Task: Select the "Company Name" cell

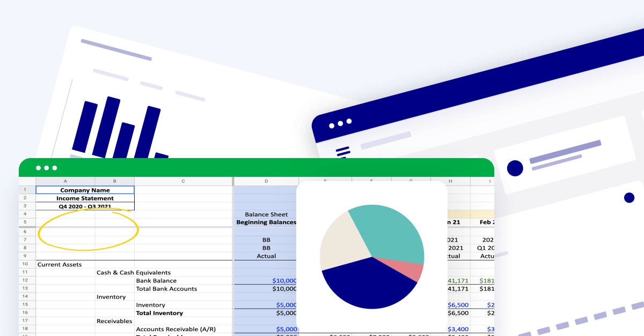Action: point(85,190)
